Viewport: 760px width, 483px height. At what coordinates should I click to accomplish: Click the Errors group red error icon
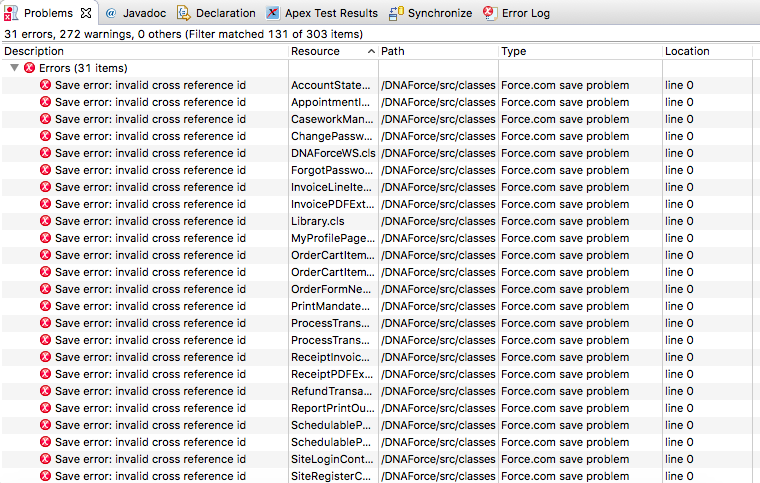tap(30, 68)
